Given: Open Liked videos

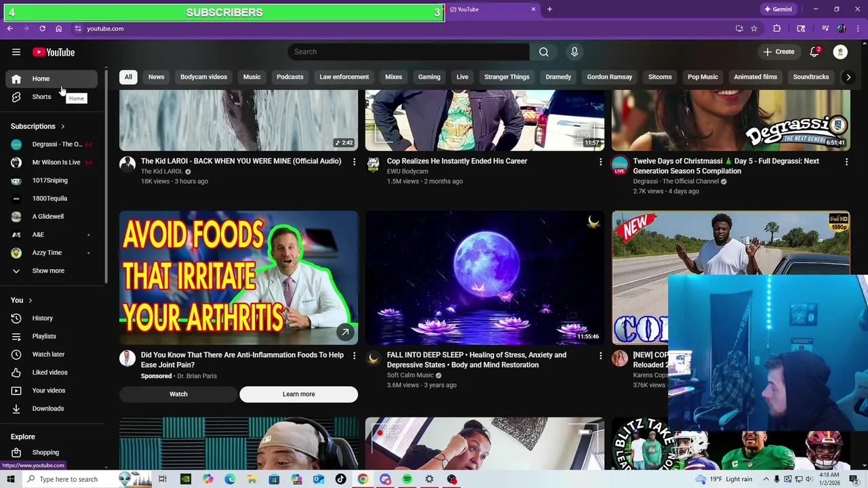Looking at the screenshot, I should (52, 372).
